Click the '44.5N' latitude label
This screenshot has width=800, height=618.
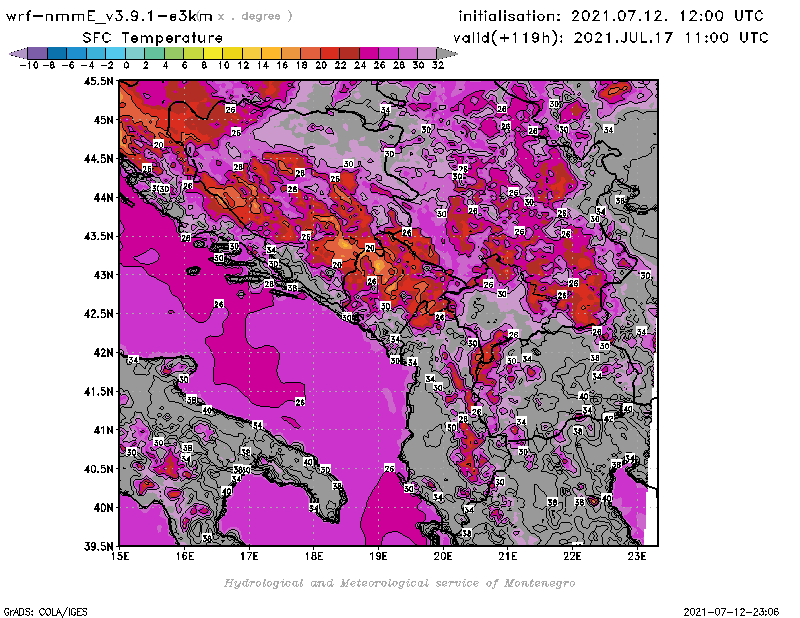pos(98,159)
